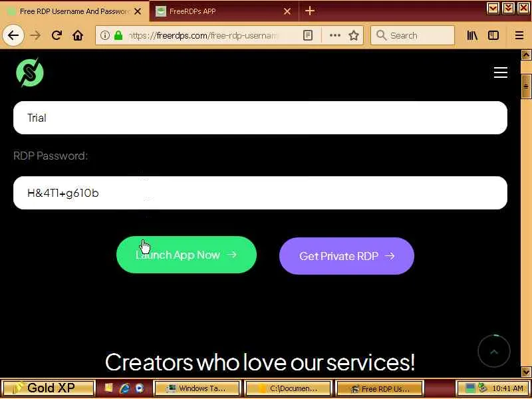This screenshot has height=399, width=532.
Task: Restore down the browser window
Action: (x=508, y=8)
